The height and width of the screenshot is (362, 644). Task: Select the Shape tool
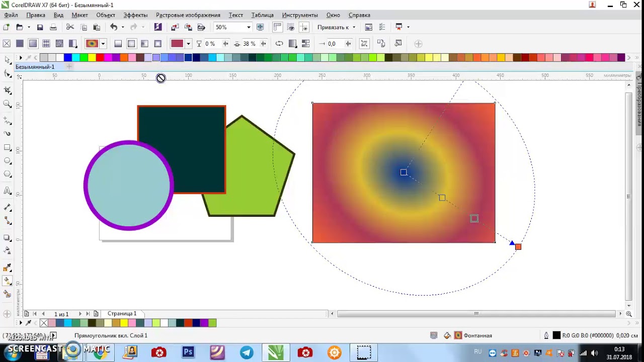7,74
